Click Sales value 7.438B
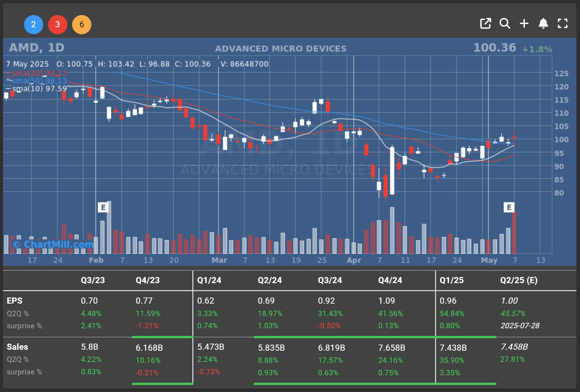 pos(453,348)
